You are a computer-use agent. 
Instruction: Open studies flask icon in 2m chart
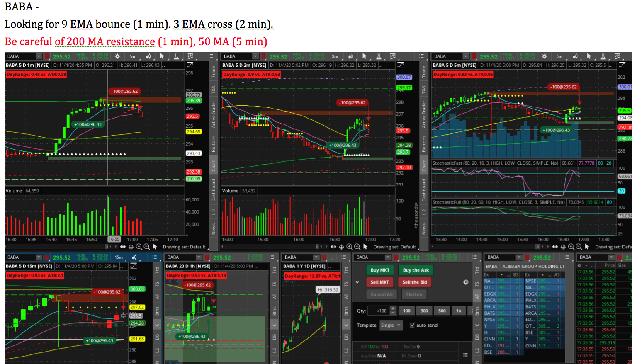click(x=379, y=56)
